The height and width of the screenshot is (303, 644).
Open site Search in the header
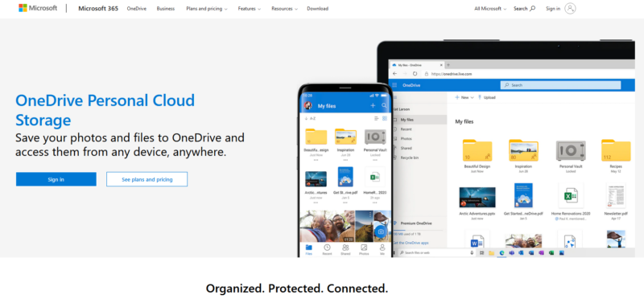coord(525,9)
